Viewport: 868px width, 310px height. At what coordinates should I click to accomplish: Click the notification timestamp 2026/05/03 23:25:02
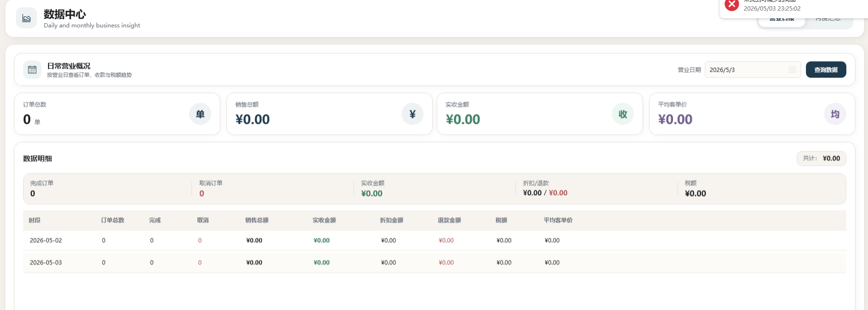coord(772,8)
